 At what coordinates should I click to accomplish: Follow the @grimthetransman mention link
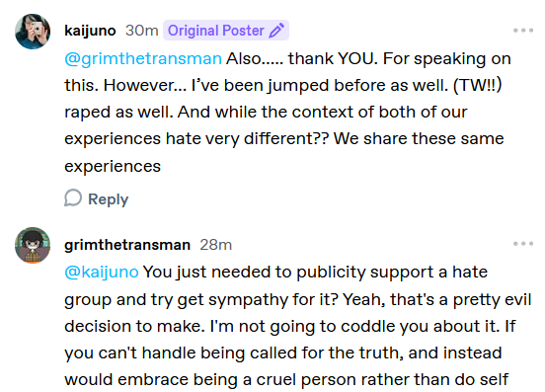click(x=143, y=58)
